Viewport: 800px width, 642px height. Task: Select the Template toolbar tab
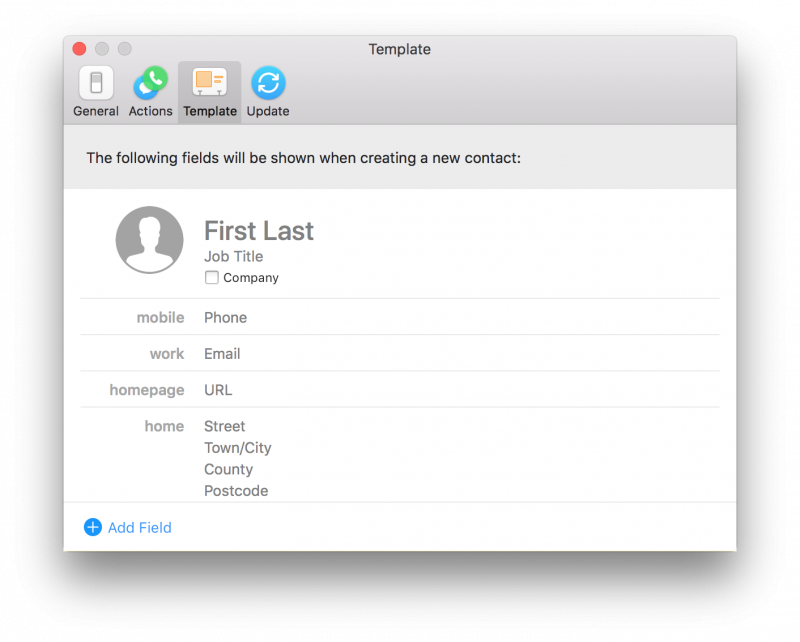pos(210,92)
